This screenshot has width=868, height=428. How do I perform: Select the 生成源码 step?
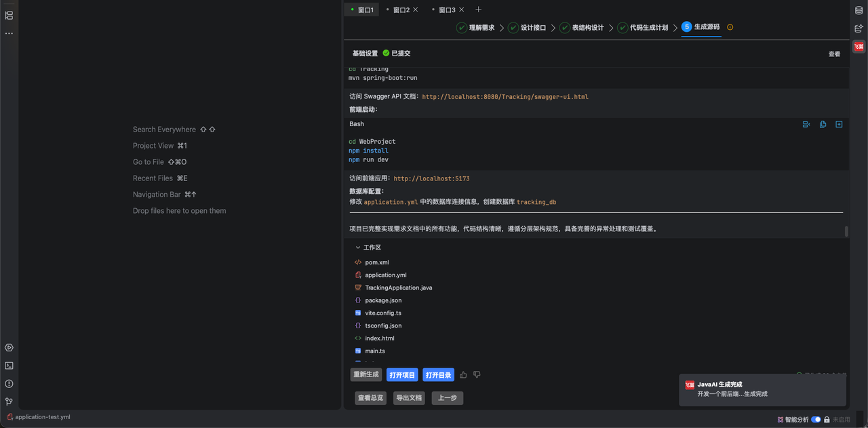click(x=701, y=27)
